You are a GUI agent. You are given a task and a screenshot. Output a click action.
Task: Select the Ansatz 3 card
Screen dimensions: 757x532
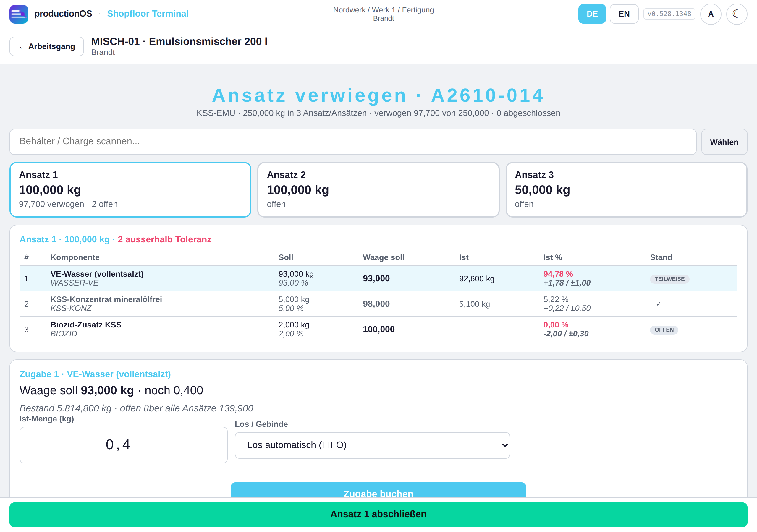(x=626, y=189)
